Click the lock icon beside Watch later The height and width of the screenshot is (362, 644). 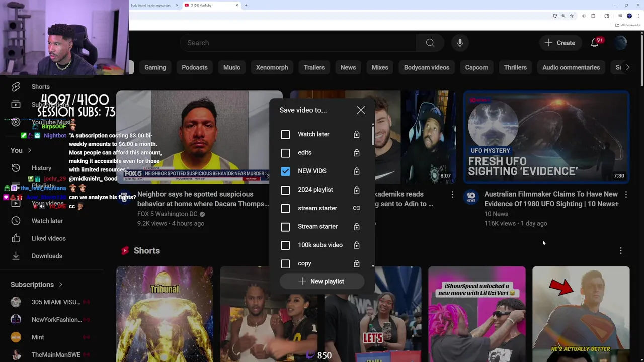[x=356, y=134]
